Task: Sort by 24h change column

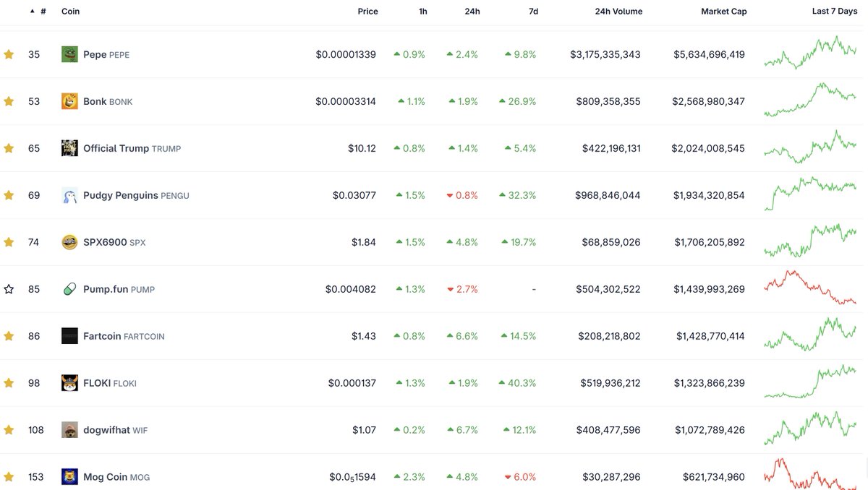Action: tap(472, 12)
